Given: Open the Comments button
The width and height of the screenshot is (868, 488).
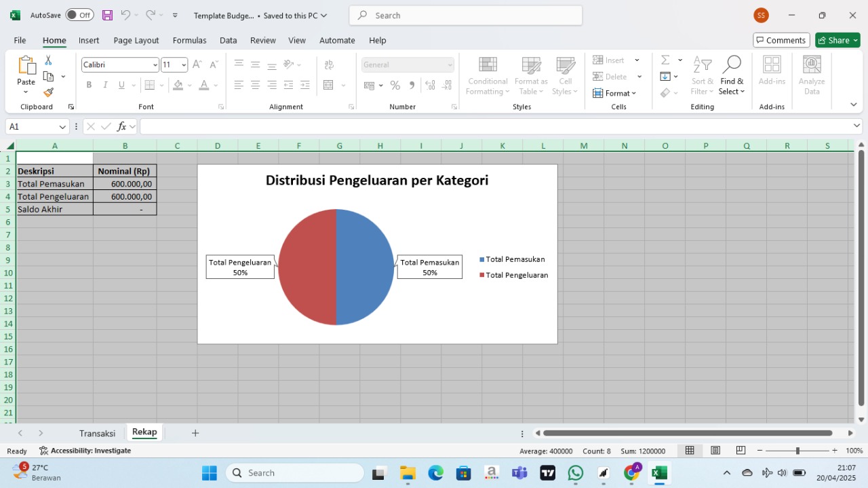Looking at the screenshot, I should [x=781, y=41].
